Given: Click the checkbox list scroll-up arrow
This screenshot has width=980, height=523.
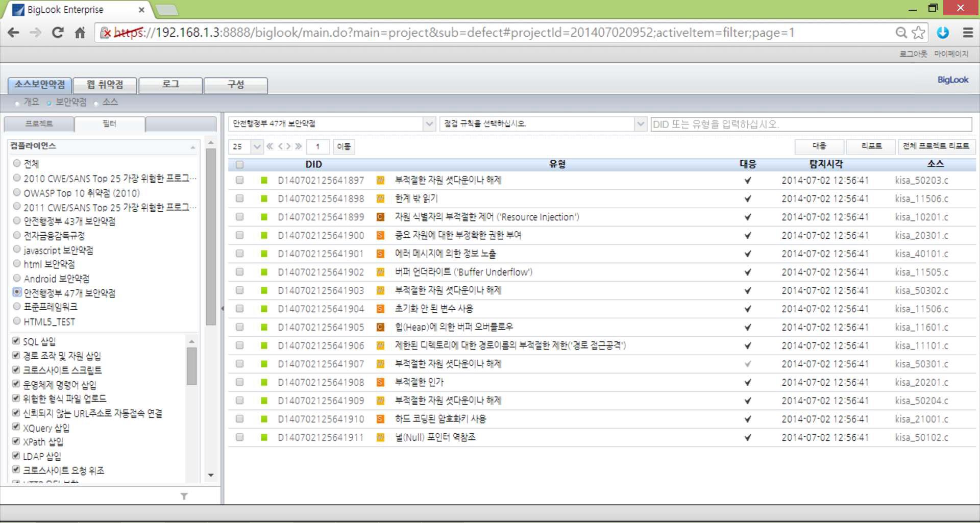Looking at the screenshot, I should (x=191, y=341).
